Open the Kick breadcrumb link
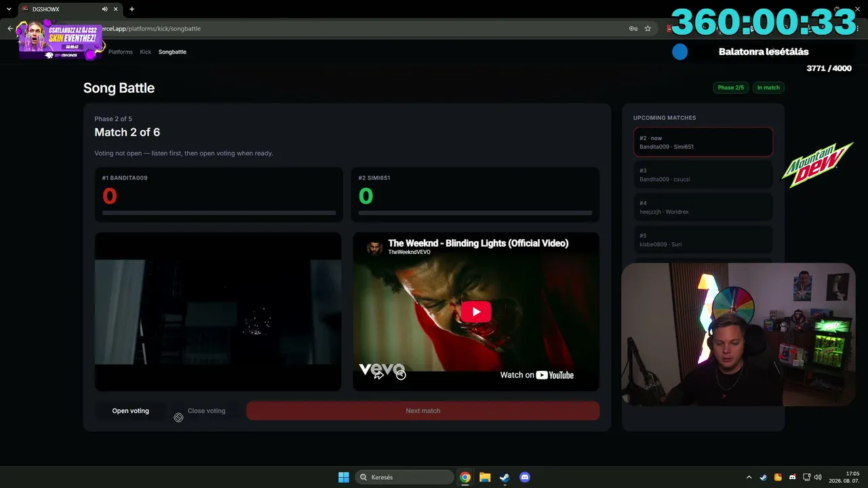This screenshot has height=488, width=868. pos(146,52)
